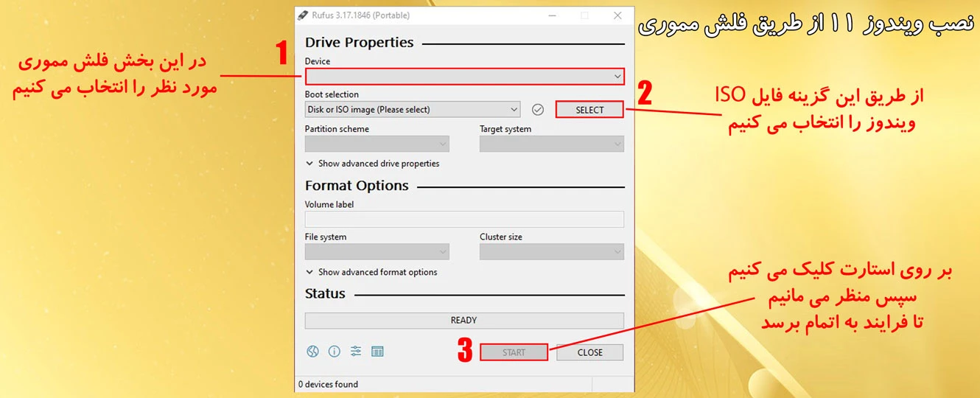Click the Volume label input field
Image resolution: width=980 pixels, height=398 pixels.
click(x=464, y=219)
